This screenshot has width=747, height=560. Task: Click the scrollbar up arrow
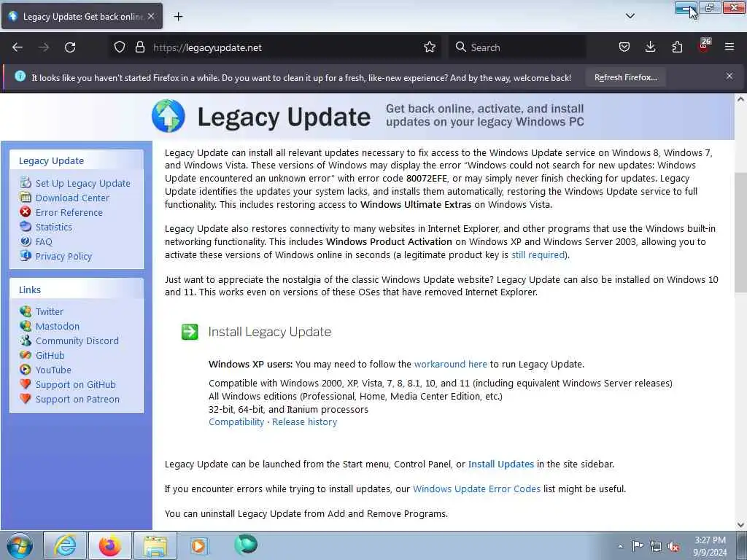click(x=741, y=99)
